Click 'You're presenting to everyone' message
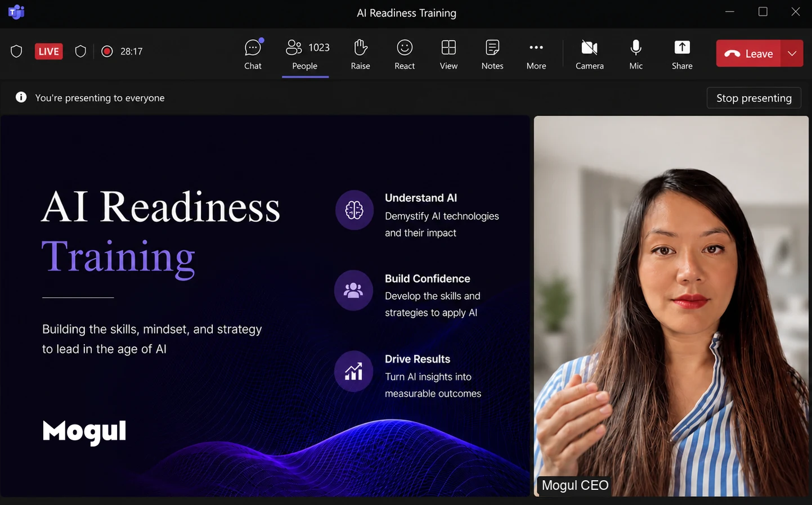 click(x=100, y=98)
